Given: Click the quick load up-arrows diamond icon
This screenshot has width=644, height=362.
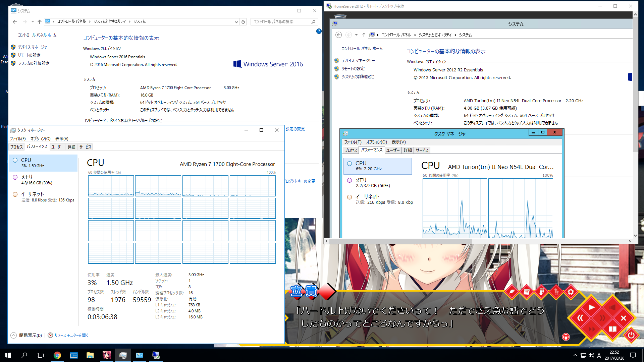Looking at the screenshot, I should (556, 292).
